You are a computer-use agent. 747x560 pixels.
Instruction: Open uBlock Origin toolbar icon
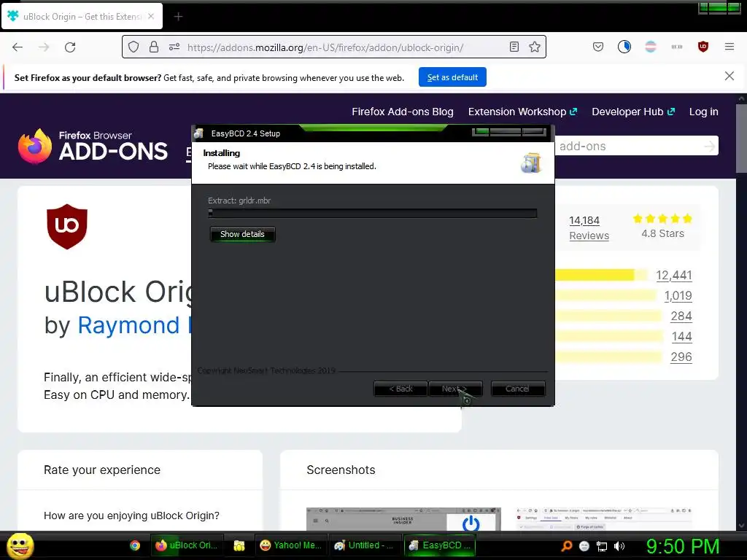pos(703,47)
